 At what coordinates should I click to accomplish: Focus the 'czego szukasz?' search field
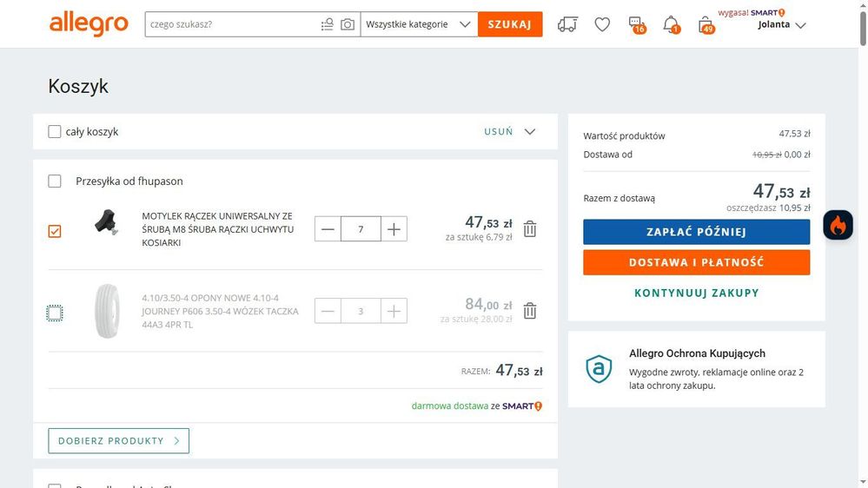[x=230, y=24]
